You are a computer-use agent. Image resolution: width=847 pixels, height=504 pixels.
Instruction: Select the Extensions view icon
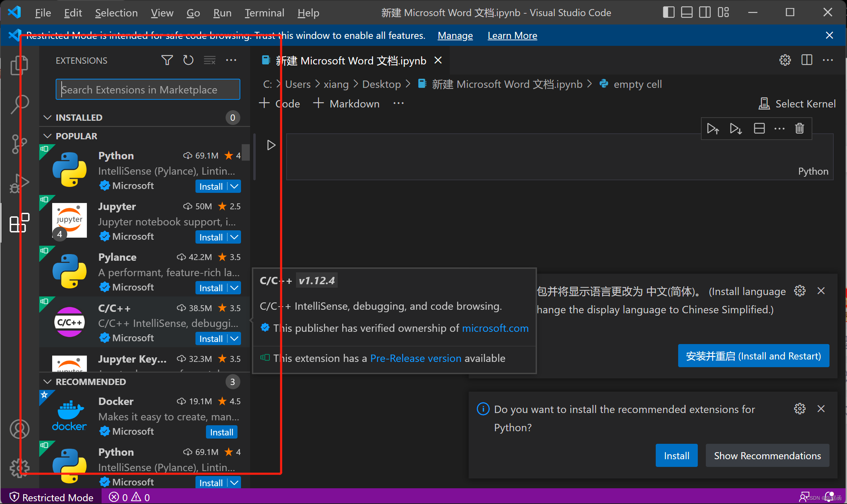(19, 223)
